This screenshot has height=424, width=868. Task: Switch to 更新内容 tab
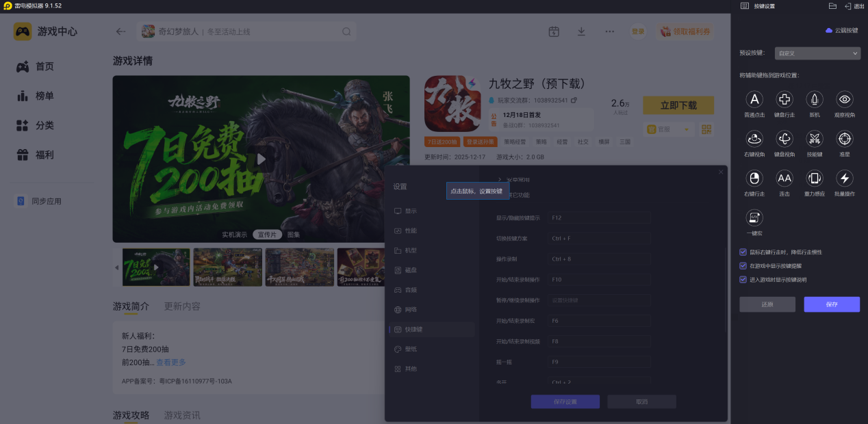(182, 306)
